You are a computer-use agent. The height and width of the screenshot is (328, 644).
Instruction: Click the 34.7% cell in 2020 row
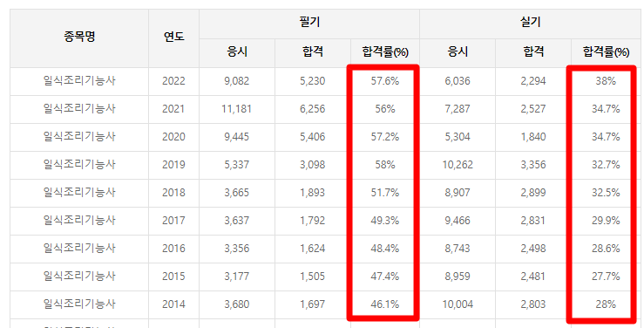606,137
